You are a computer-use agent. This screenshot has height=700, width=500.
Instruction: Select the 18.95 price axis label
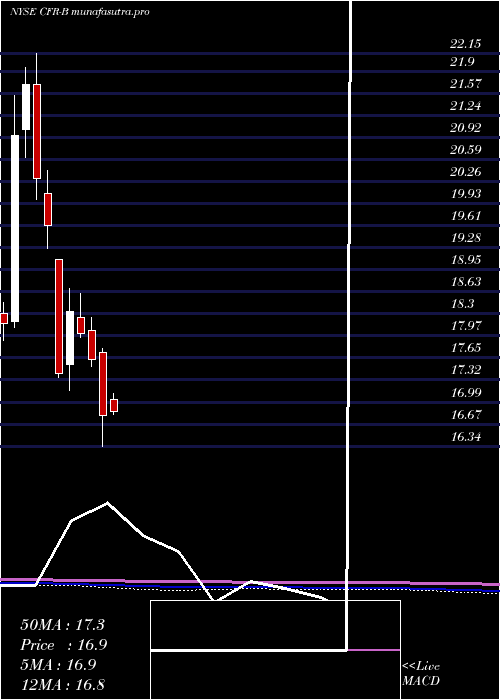(x=466, y=260)
